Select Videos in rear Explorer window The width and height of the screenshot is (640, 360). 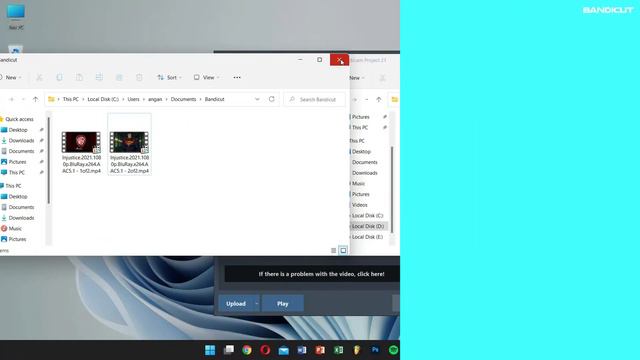359,205
